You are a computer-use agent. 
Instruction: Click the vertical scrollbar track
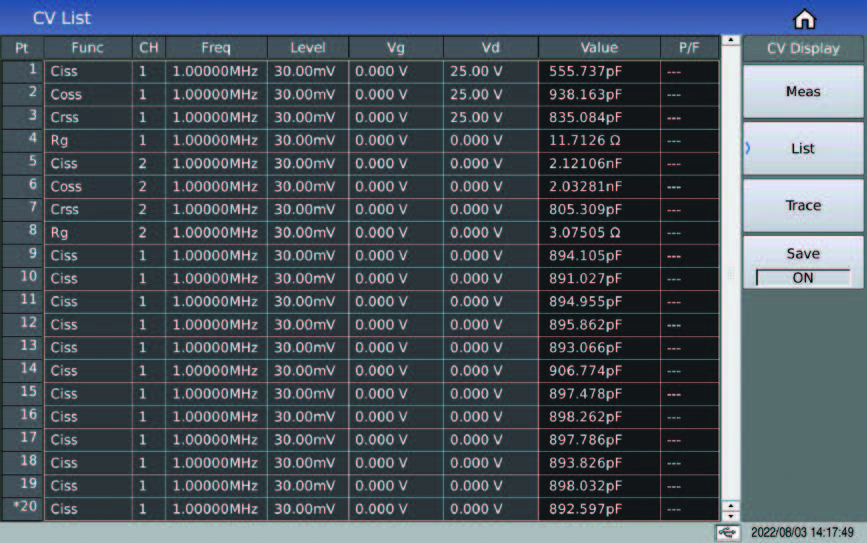[x=729, y=270]
